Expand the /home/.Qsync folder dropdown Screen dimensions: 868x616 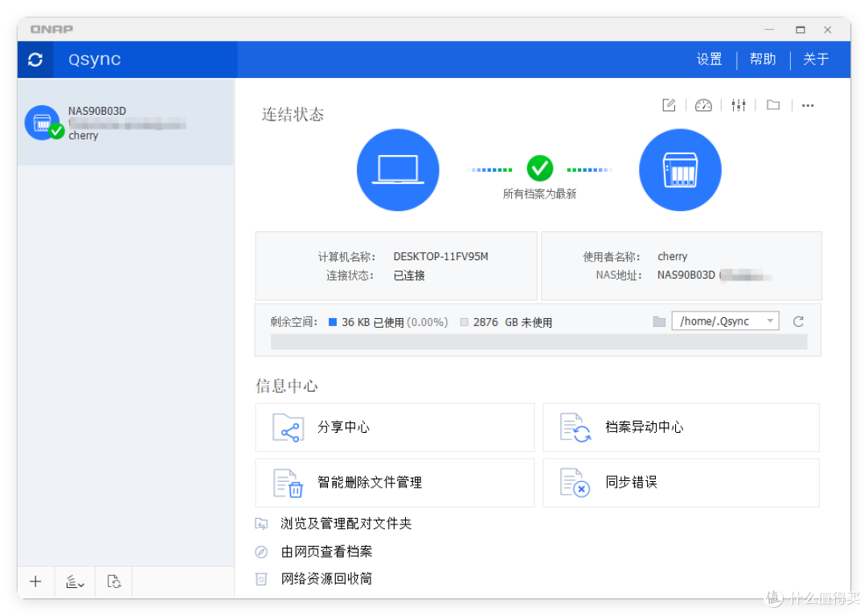(725, 321)
